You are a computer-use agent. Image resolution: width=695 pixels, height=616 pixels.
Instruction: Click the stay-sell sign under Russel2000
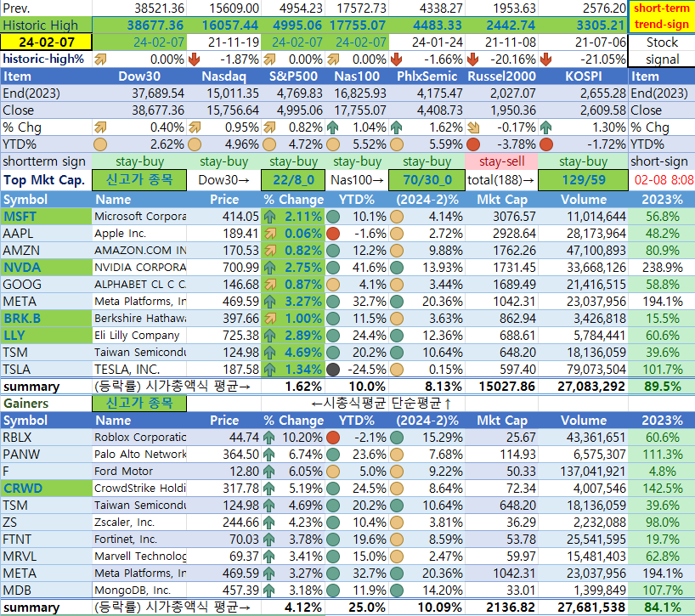coord(502,161)
